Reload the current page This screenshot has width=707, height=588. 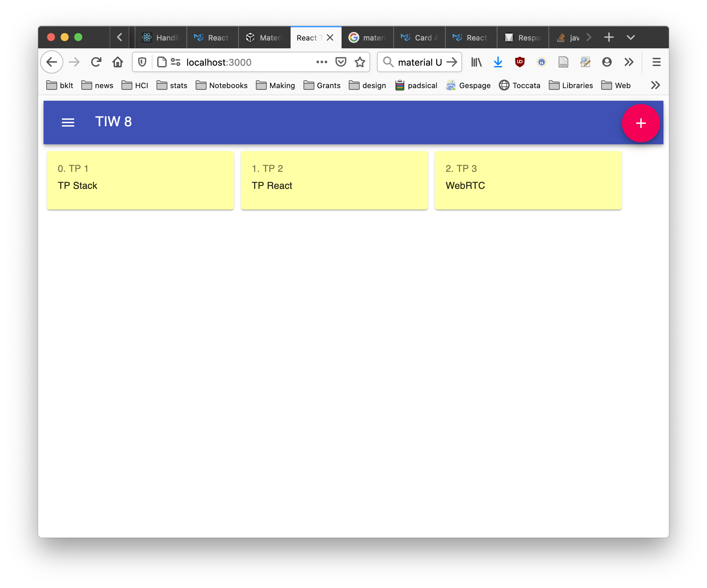click(x=96, y=62)
